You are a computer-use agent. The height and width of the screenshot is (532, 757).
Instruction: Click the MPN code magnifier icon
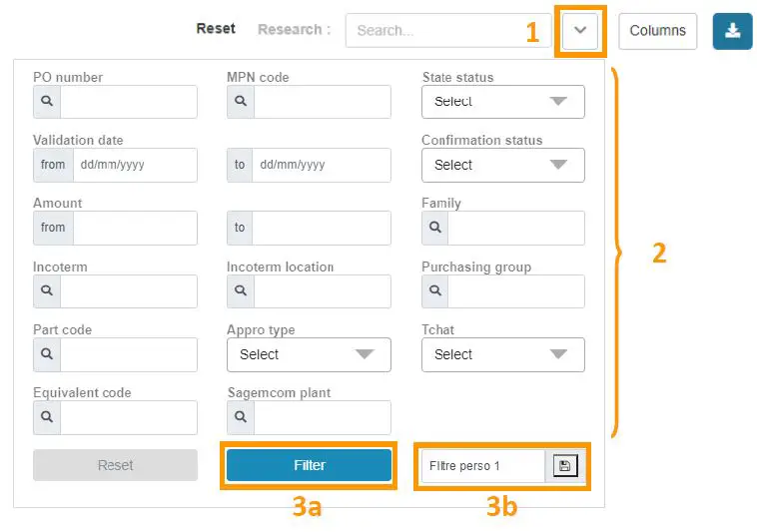[241, 102]
